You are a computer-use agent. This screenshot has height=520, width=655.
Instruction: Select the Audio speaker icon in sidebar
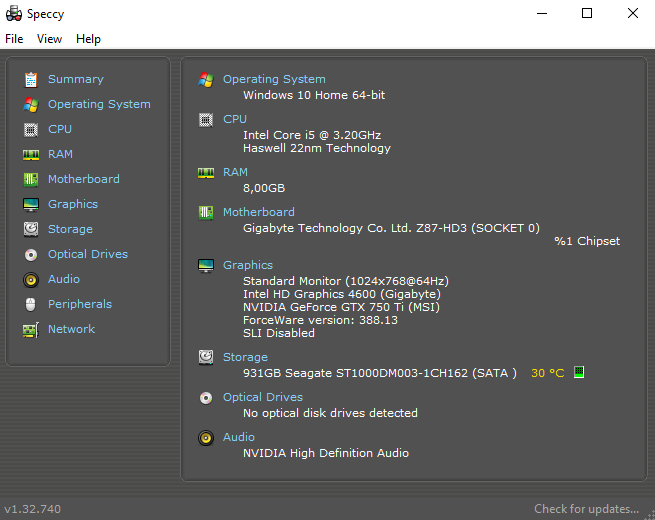[x=31, y=279]
